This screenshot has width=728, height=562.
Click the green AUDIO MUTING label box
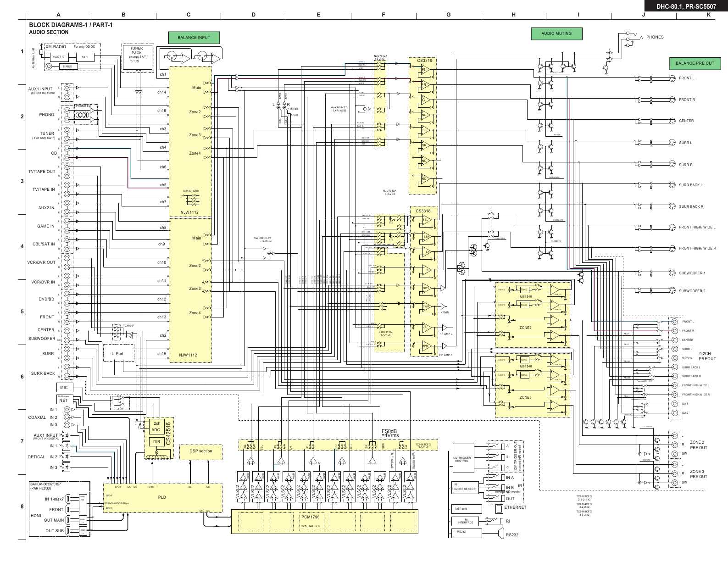556,33
